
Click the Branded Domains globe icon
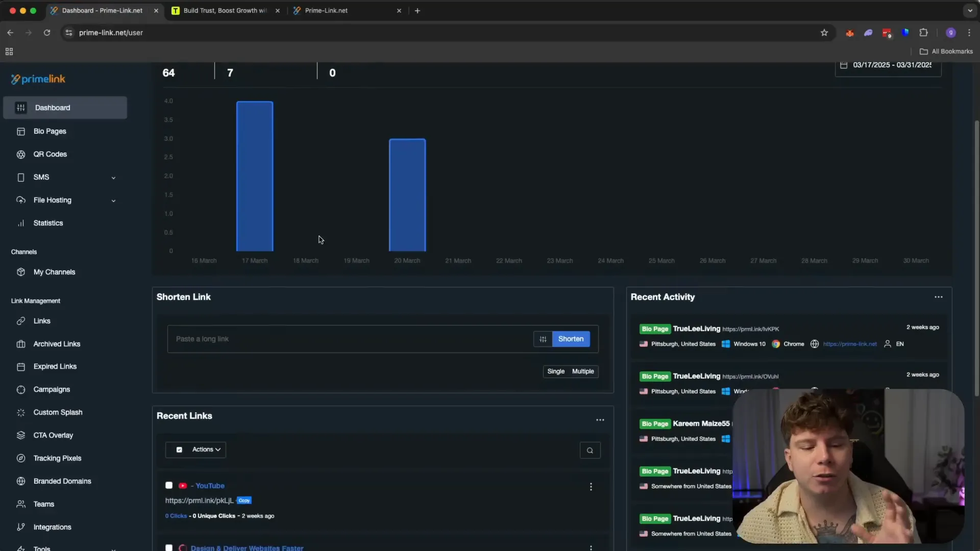click(21, 482)
